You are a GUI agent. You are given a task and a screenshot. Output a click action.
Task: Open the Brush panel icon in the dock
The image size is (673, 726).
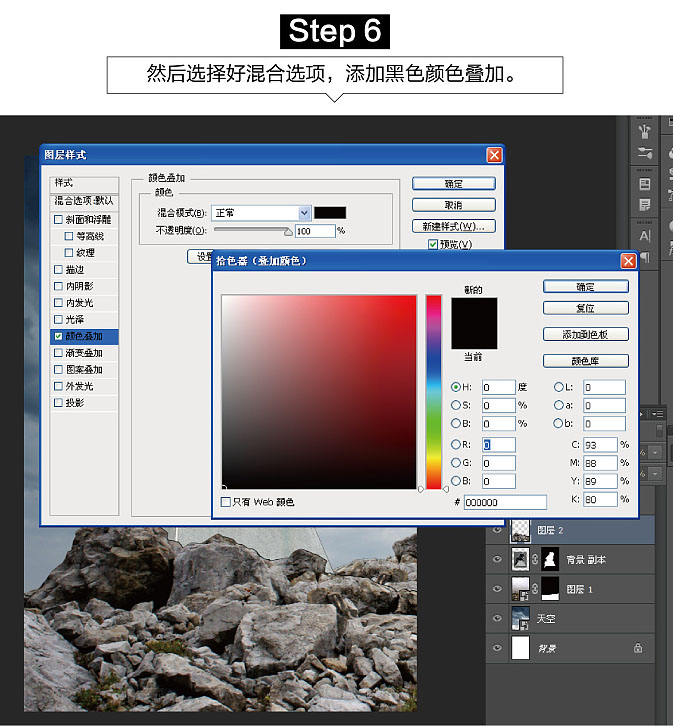(x=645, y=132)
